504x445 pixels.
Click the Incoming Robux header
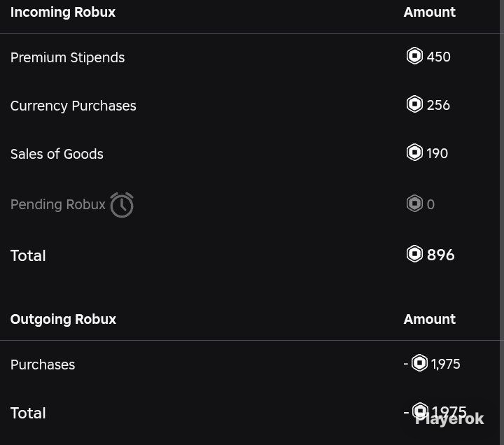(63, 12)
